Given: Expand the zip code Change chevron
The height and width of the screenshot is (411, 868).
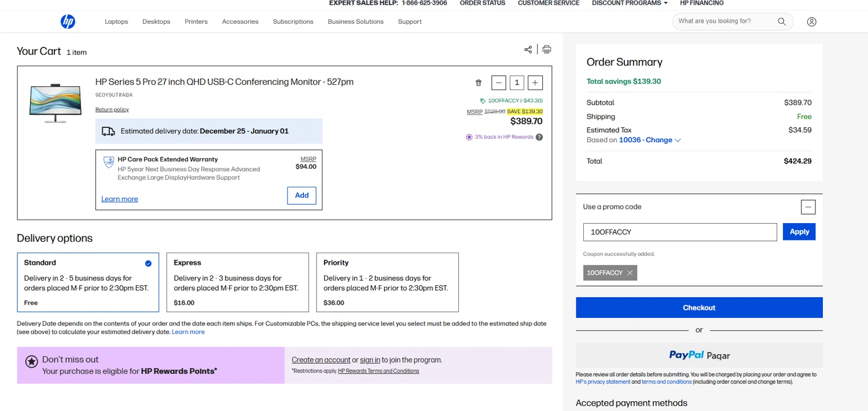Looking at the screenshot, I should [x=678, y=140].
